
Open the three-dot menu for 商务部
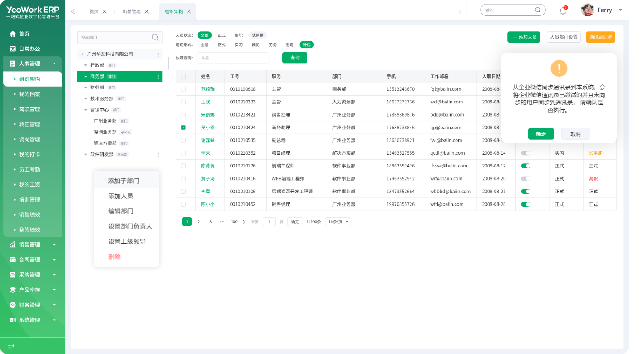pos(158,77)
